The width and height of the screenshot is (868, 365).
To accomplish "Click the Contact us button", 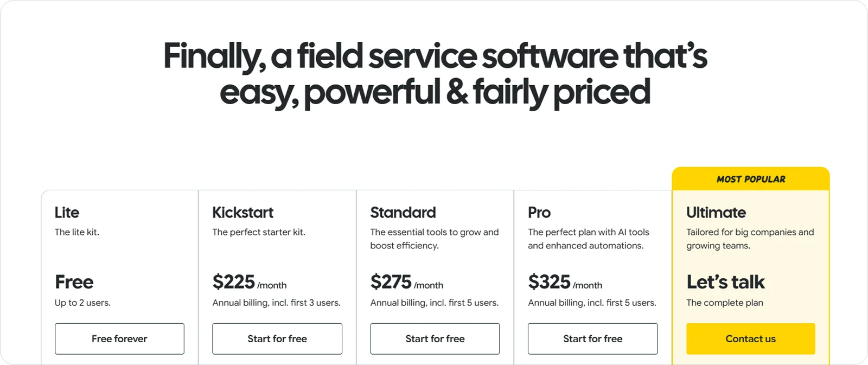I will [x=751, y=338].
